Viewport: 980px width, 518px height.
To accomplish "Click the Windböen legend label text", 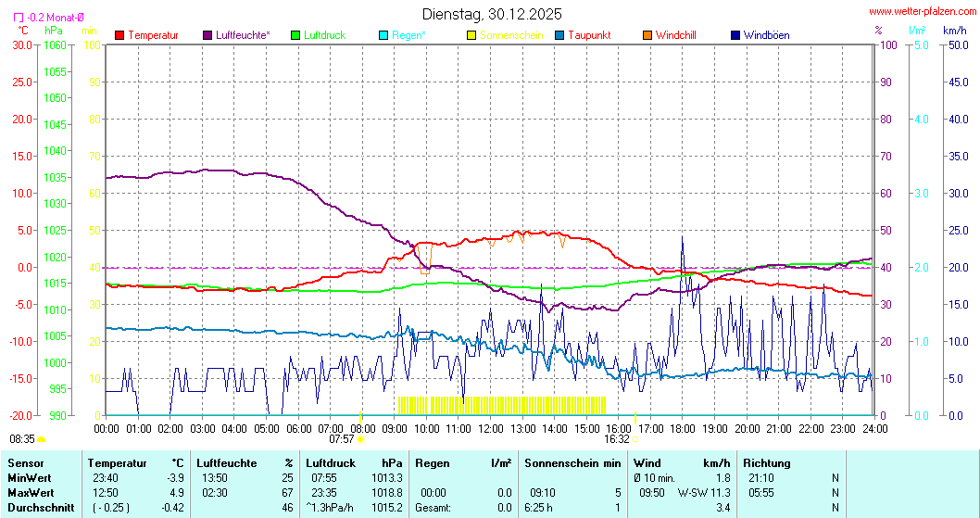I will [767, 35].
